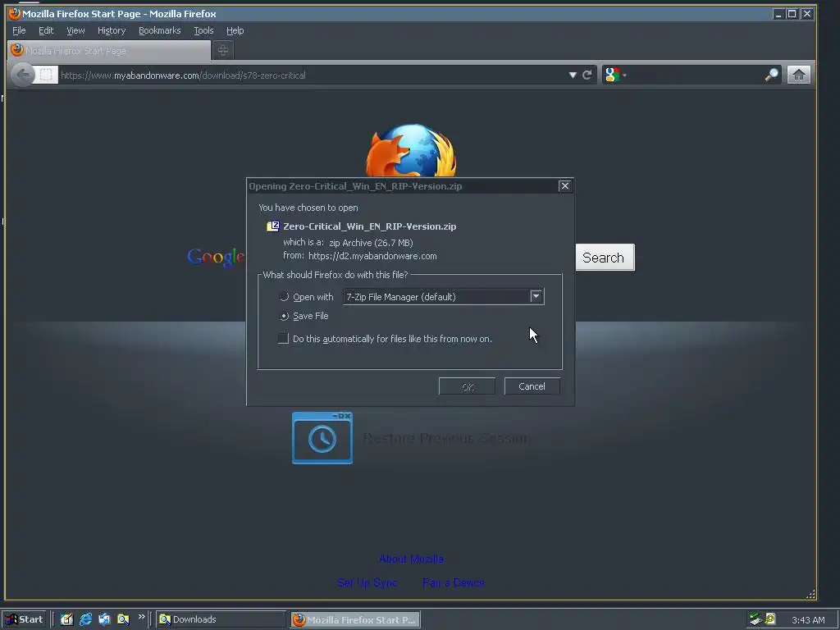
Task: Click the window resize grip corner
Action: coord(810,594)
